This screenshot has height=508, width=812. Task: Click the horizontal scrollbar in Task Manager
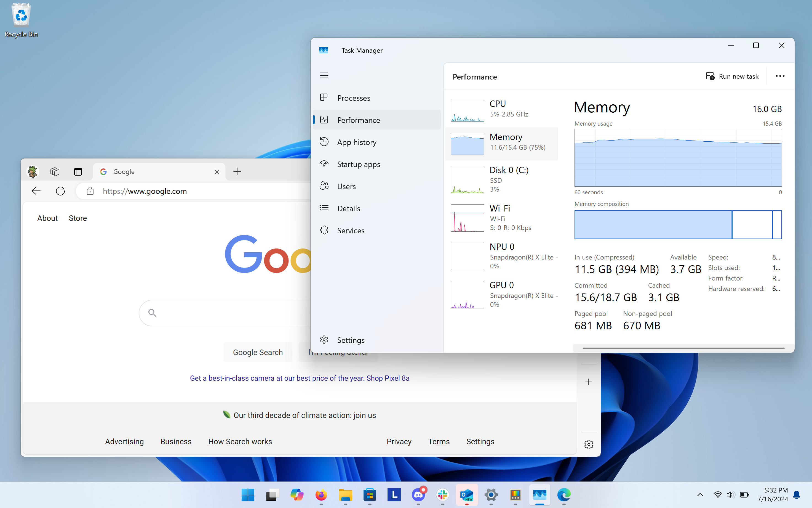tap(683, 348)
